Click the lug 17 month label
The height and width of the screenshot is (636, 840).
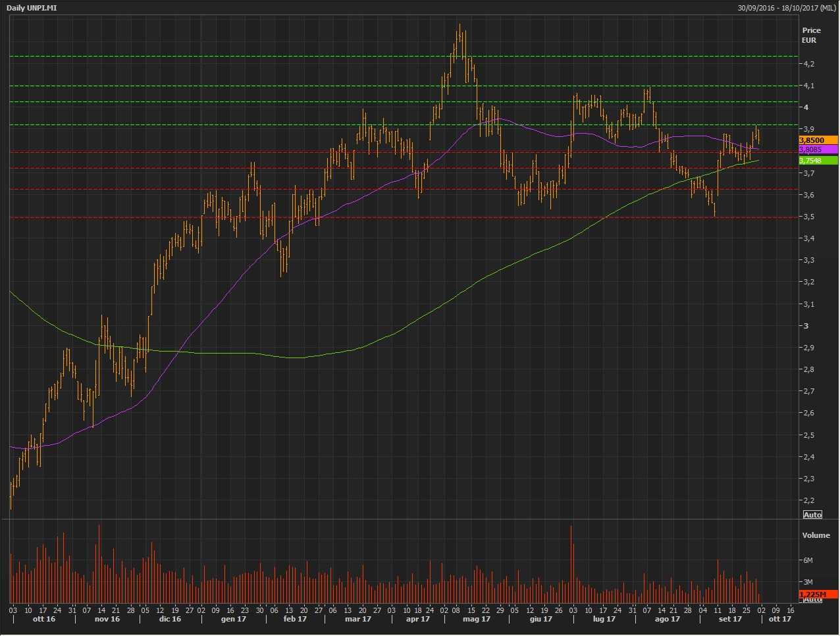click(x=604, y=619)
